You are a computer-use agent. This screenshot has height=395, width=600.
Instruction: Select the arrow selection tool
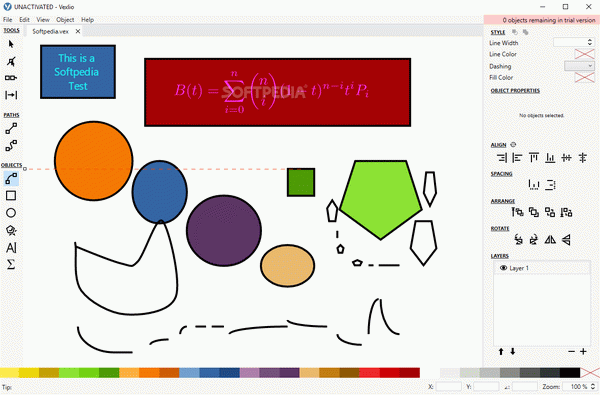coord(11,44)
